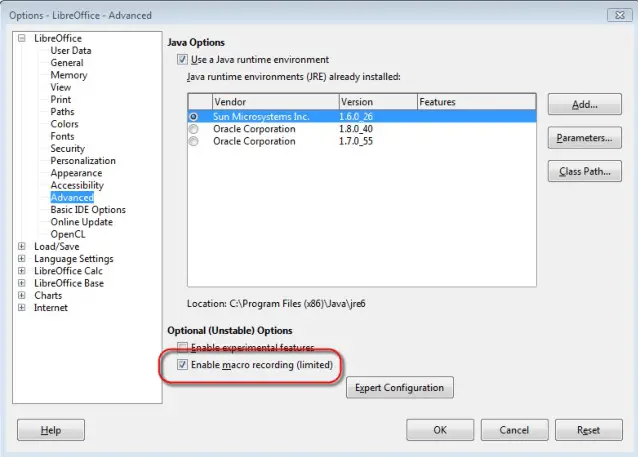The image size is (638, 457).
Task: Open Colors settings page
Action: tap(64, 124)
